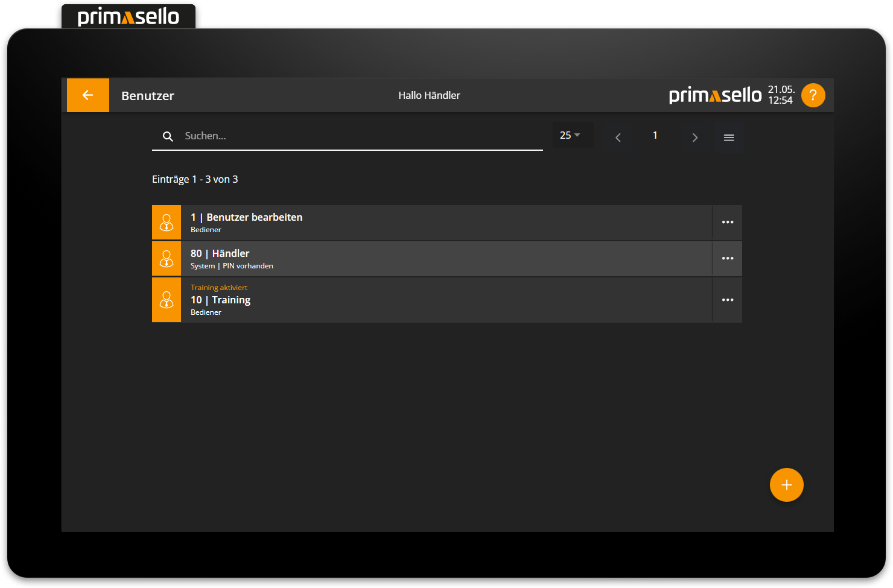Select the user row 10 | Training
The image size is (893, 588).
pyautogui.click(x=446, y=300)
